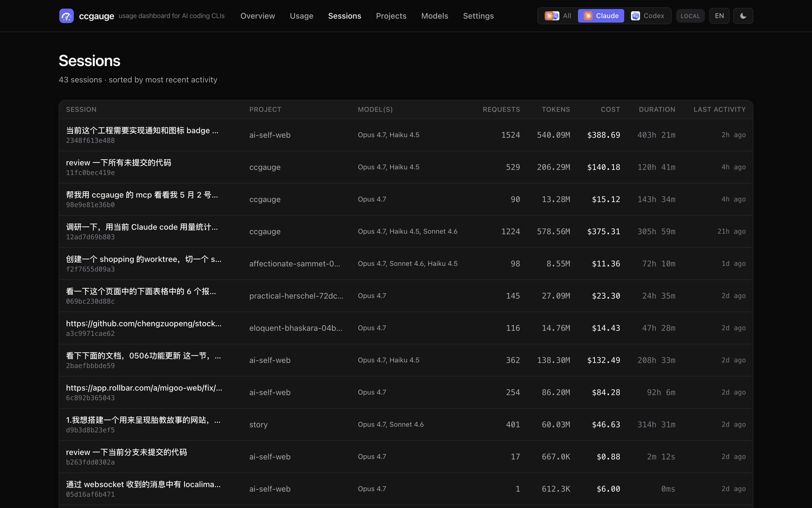Click the COST column header
This screenshot has width=812, height=508.
click(610, 110)
